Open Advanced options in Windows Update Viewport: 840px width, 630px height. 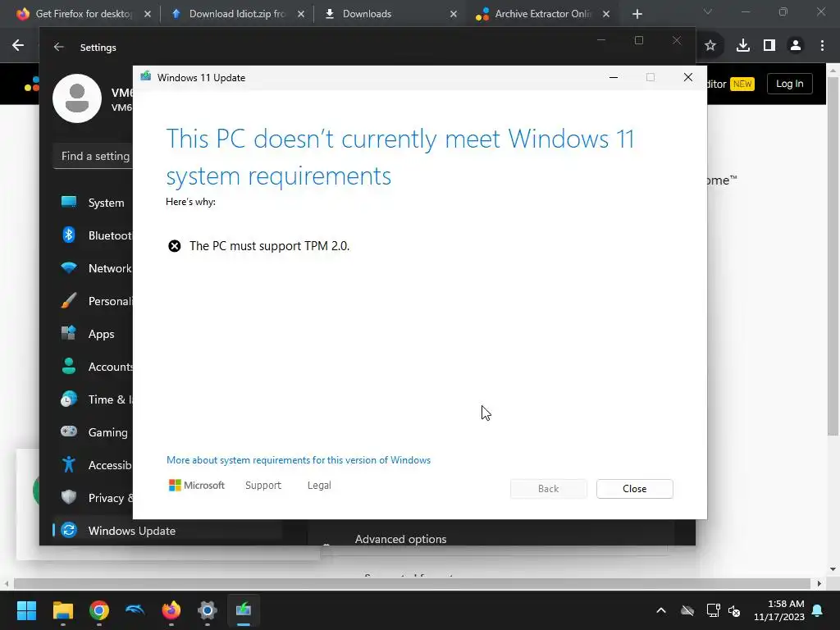[x=400, y=539]
